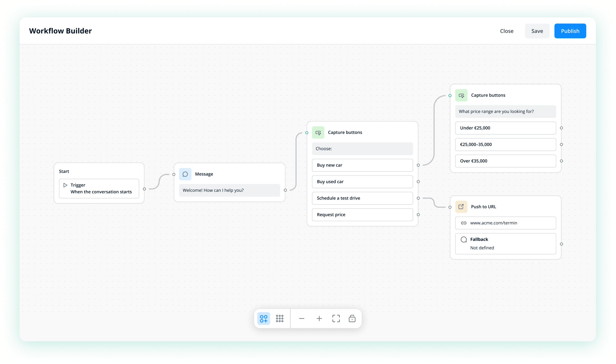This screenshot has height=364, width=616.
Task: Click the Trigger play icon in Start node
Action: pos(65,185)
